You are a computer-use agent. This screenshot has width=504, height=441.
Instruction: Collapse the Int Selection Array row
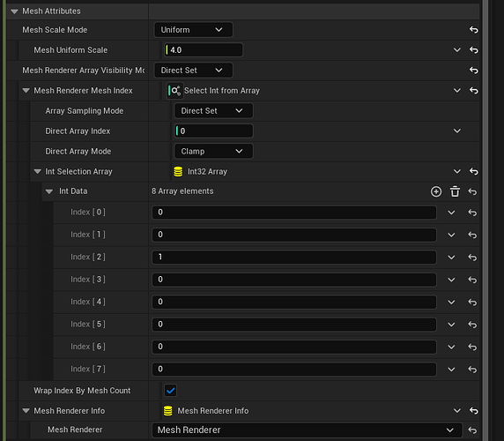tap(38, 172)
